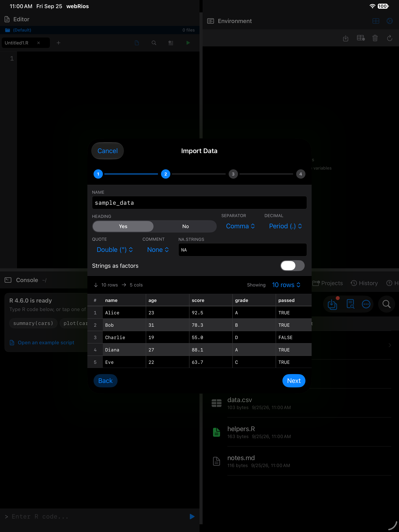Switch to the History tab

pos(364,283)
